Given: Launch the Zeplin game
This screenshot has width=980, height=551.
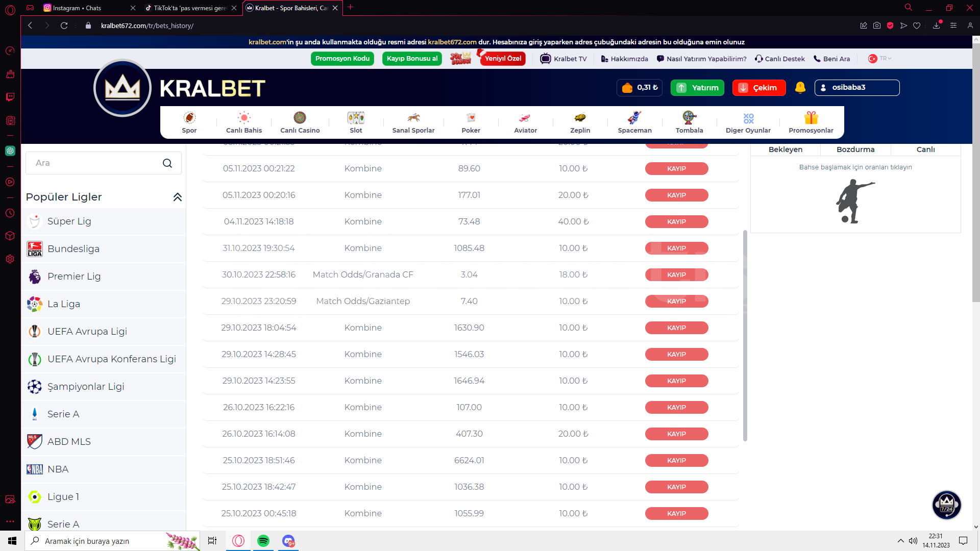Looking at the screenshot, I should coord(580,122).
